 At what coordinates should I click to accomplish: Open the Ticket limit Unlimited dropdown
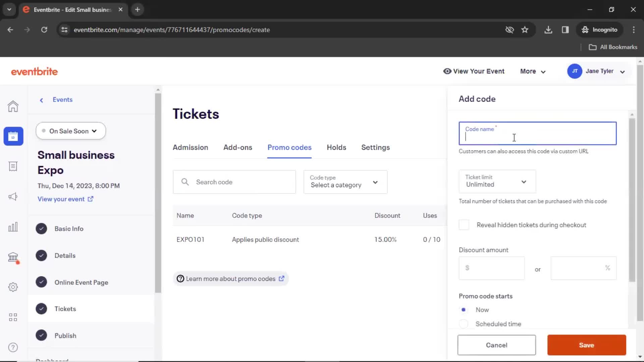tap(497, 181)
